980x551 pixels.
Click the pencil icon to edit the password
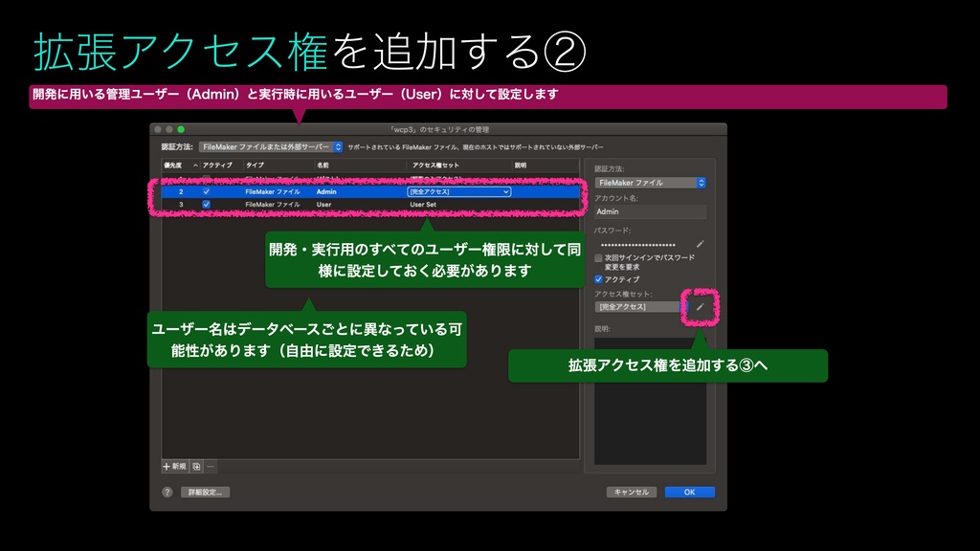pos(702,244)
